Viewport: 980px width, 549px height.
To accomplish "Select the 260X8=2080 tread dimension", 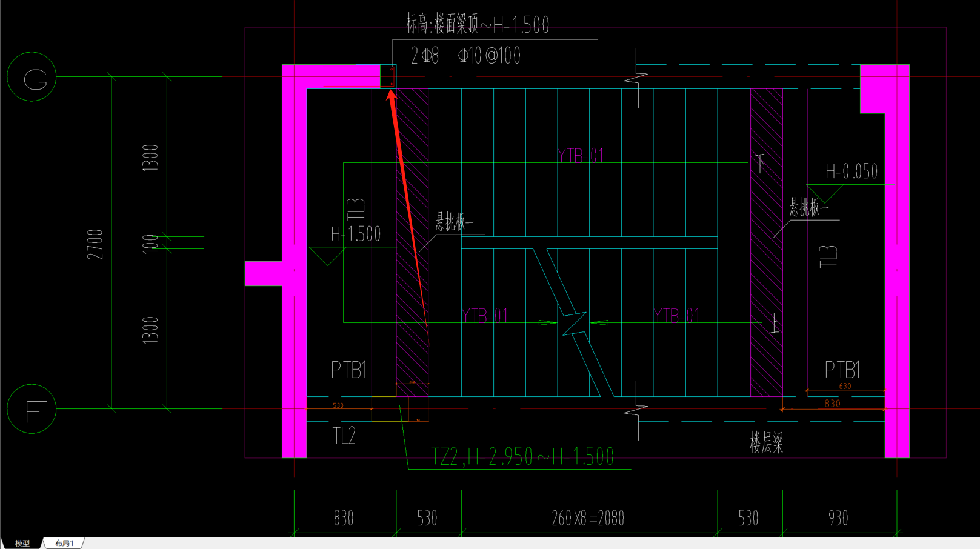I will (588, 518).
